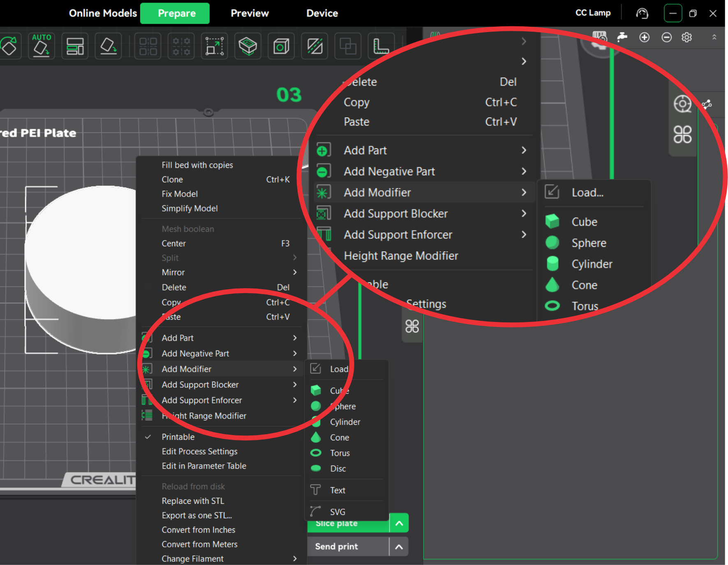Click the Measure tool icon
Viewport: 728px width, 565px height.
pos(381,46)
